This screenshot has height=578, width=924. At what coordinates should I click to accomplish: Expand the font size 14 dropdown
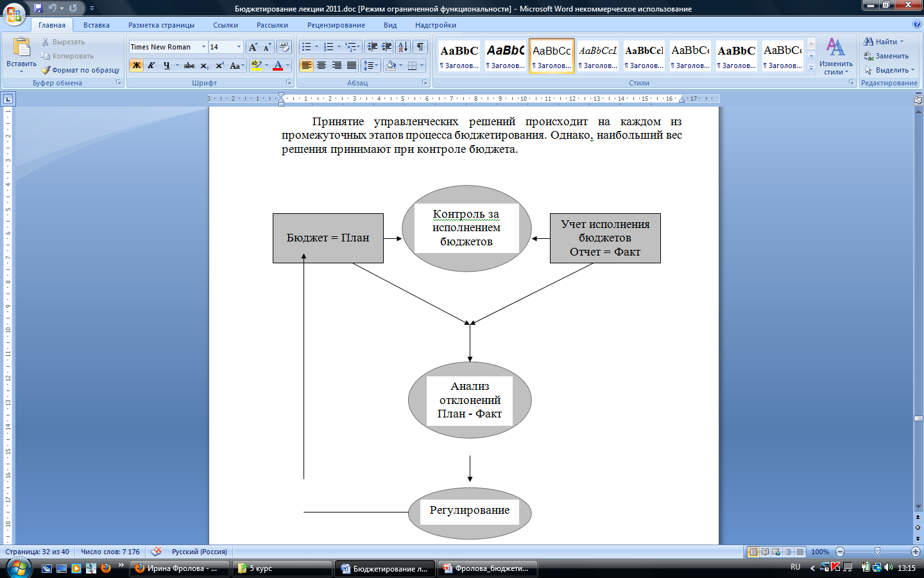click(x=239, y=47)
